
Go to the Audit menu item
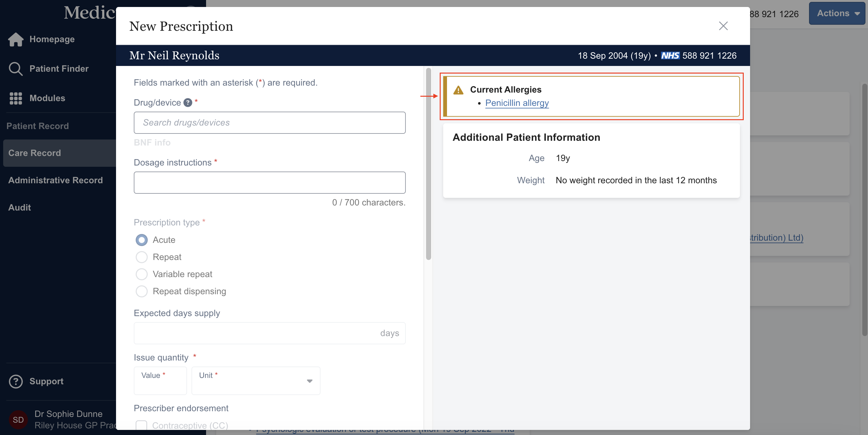(x=20, y=208)
